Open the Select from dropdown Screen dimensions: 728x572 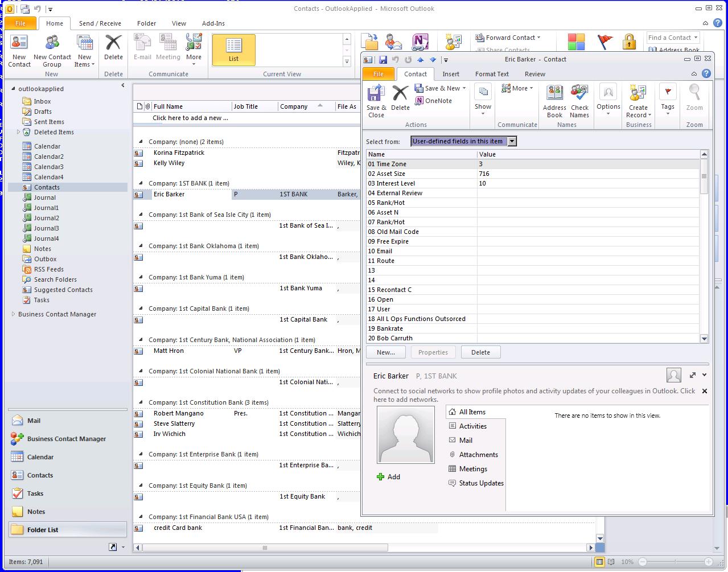[x=512, y=141]
